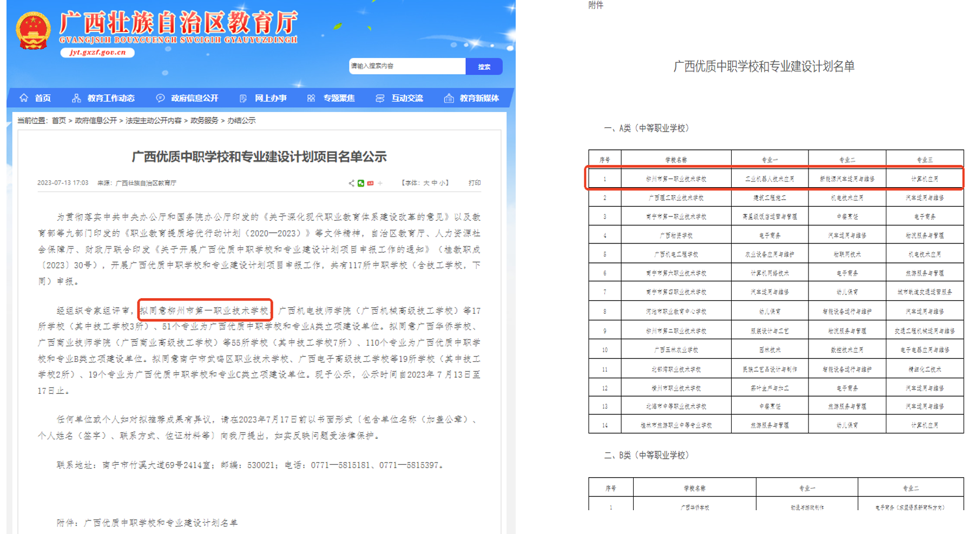The height and width of the screenshot is (534, 980).
Task: Click the plus icon for more sharing
Action: pos(380,183)
